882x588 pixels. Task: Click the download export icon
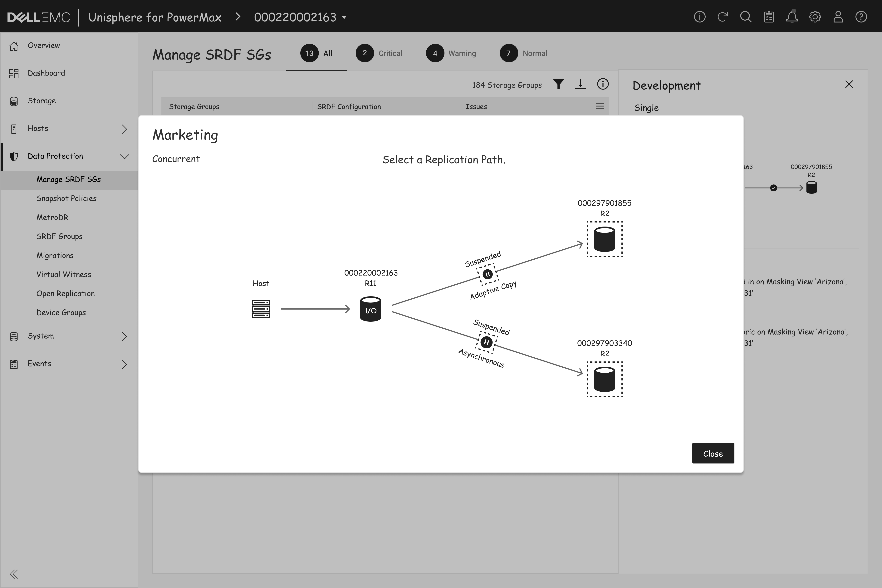(580, 84)
